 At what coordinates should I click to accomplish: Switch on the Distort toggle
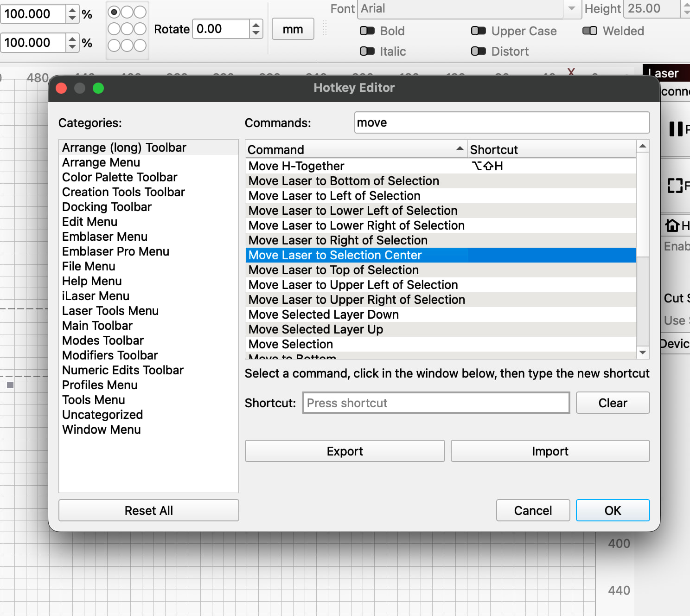[478, 51]
